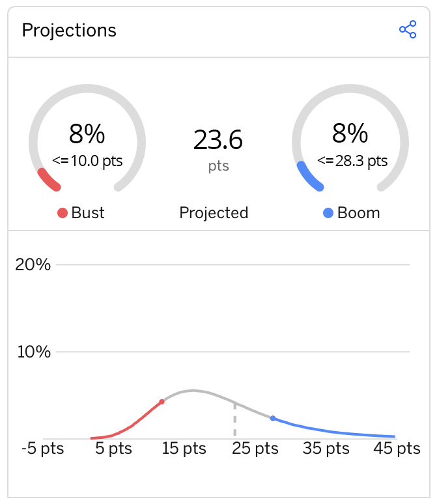Screen dimensions: 437x504
Task: Click the gray peak of distribution curve
Action: click(x=193, y=391)
